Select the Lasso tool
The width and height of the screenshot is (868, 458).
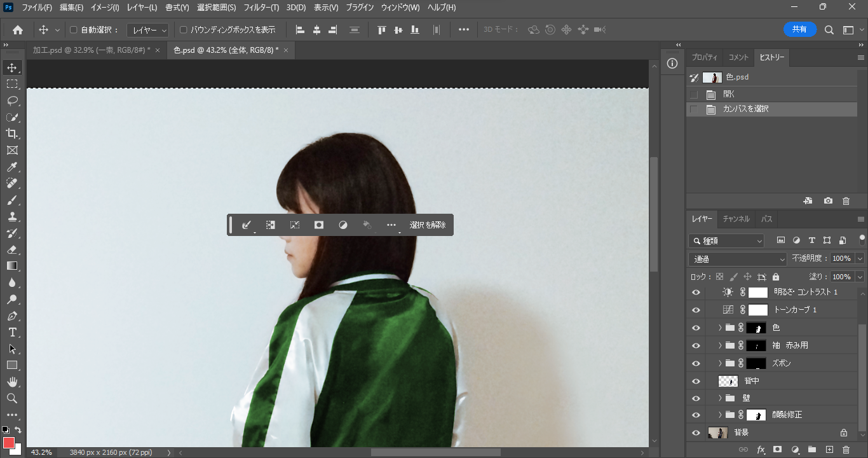coord(12,101)
